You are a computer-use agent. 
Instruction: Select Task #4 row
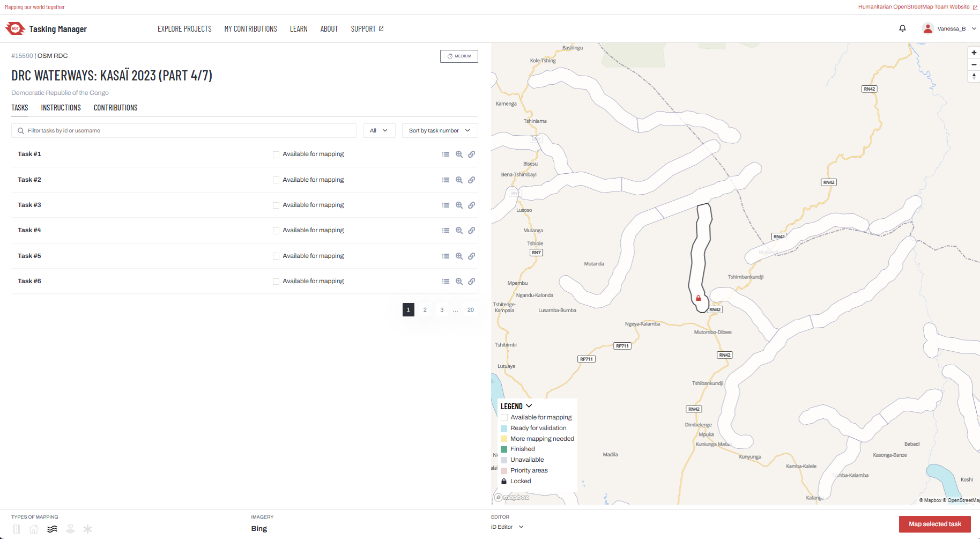pos(244,231)
